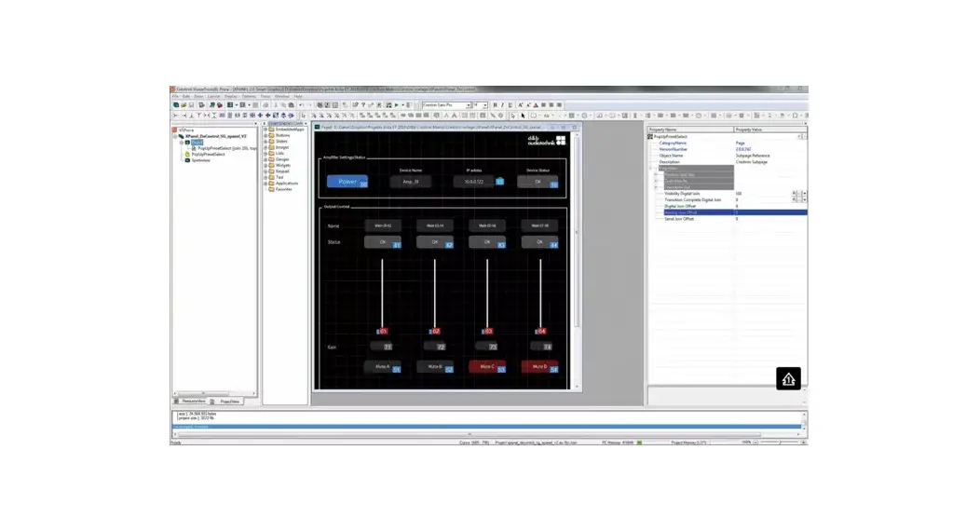
Task: Select the Transition Complete Digital Join property
Action: (x=728, y=199)
